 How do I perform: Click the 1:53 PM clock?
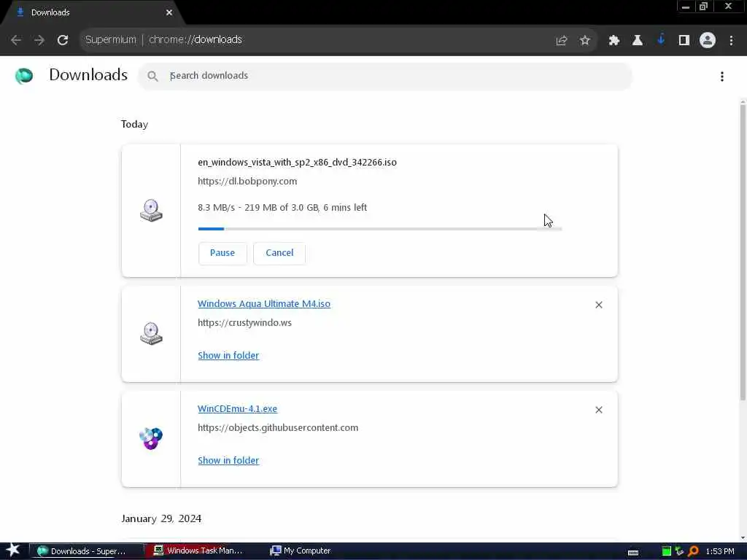coord(720,551)
